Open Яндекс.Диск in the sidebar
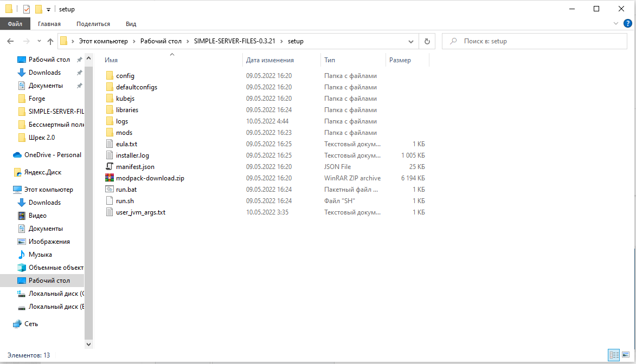Screen dimensions: 636x364 43,172
